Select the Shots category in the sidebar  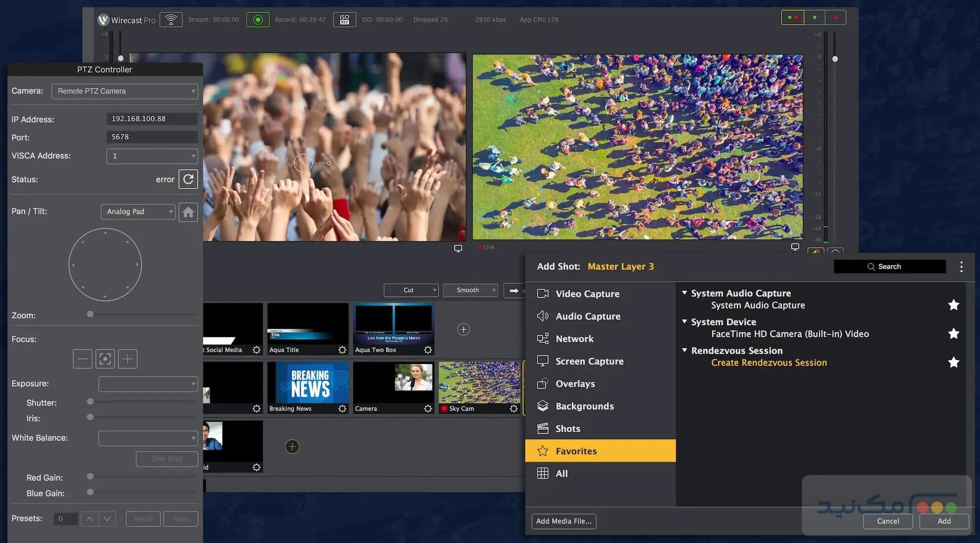(x=567, y=428)
